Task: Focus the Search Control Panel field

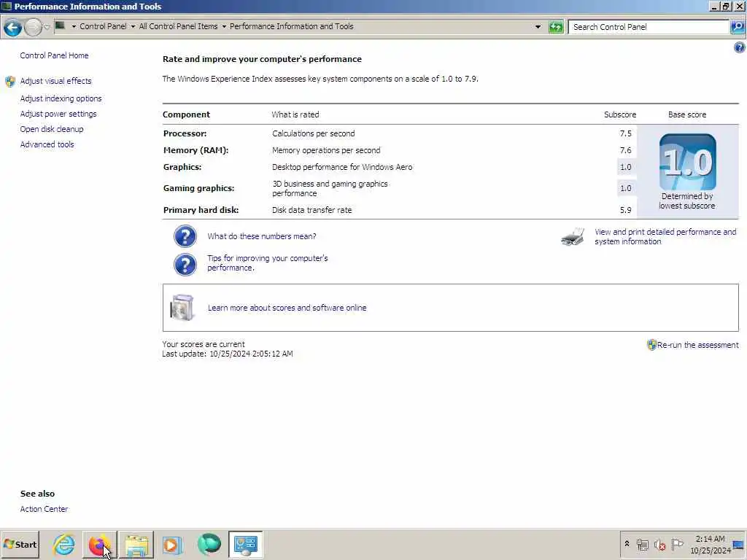Action: coord(649,27)
